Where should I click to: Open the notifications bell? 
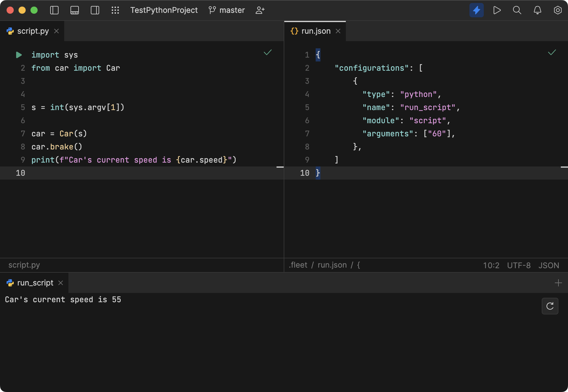(x=537, y=10)
